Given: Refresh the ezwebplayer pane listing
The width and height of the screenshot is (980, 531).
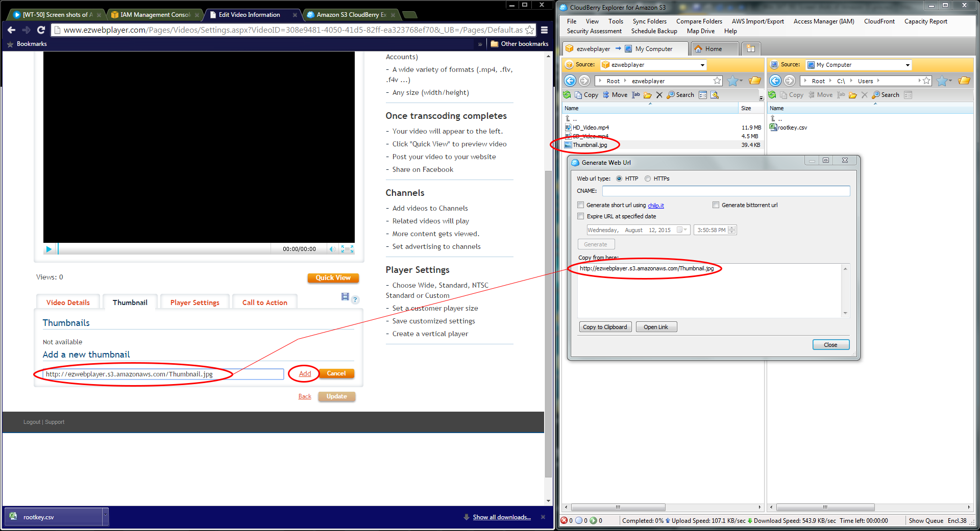Looking at the screenshot, I should (x=567, y=95).
